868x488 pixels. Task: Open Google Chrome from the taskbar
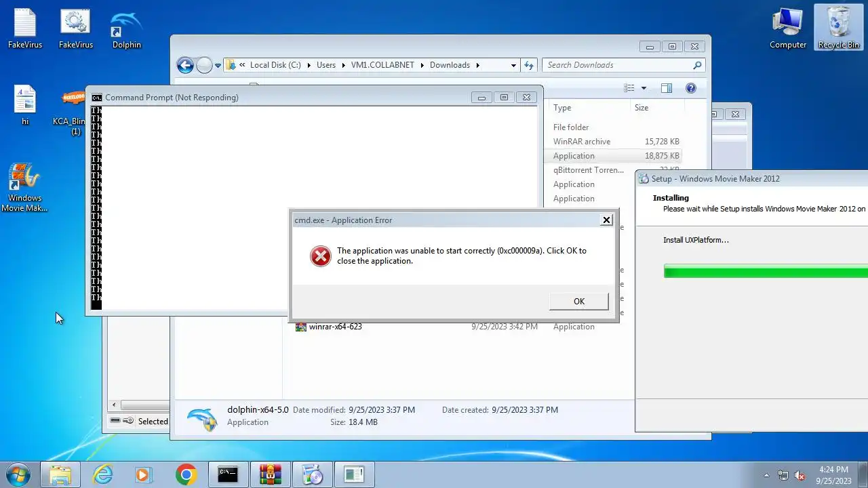pos(186,474)
